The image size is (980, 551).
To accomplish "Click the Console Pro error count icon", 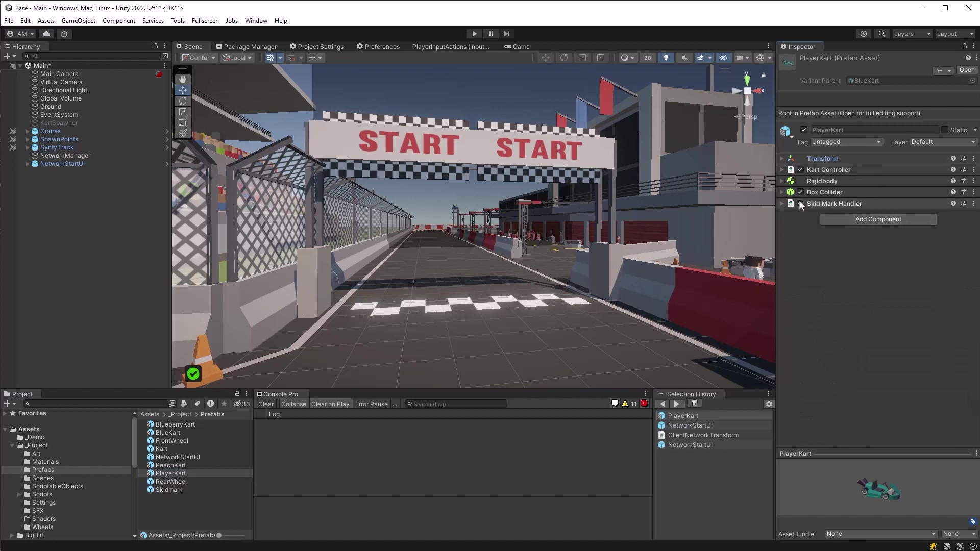I will coord(644,403).
